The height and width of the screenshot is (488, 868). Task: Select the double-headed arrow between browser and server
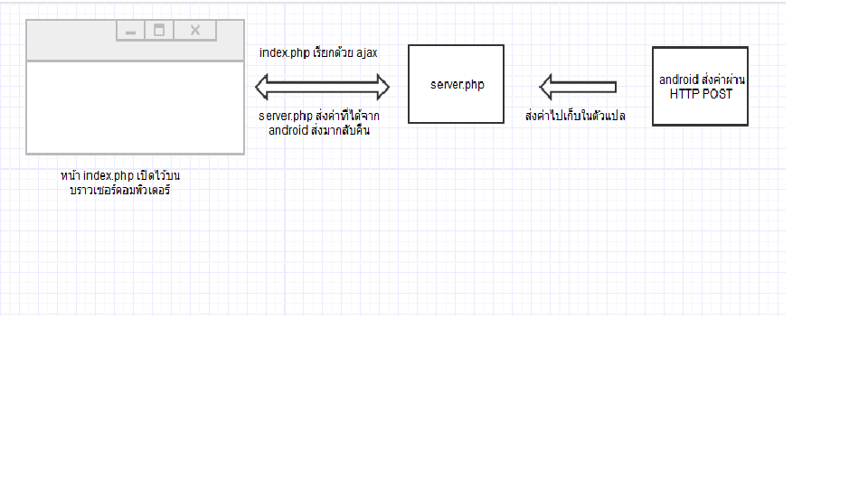pos(322,87)
